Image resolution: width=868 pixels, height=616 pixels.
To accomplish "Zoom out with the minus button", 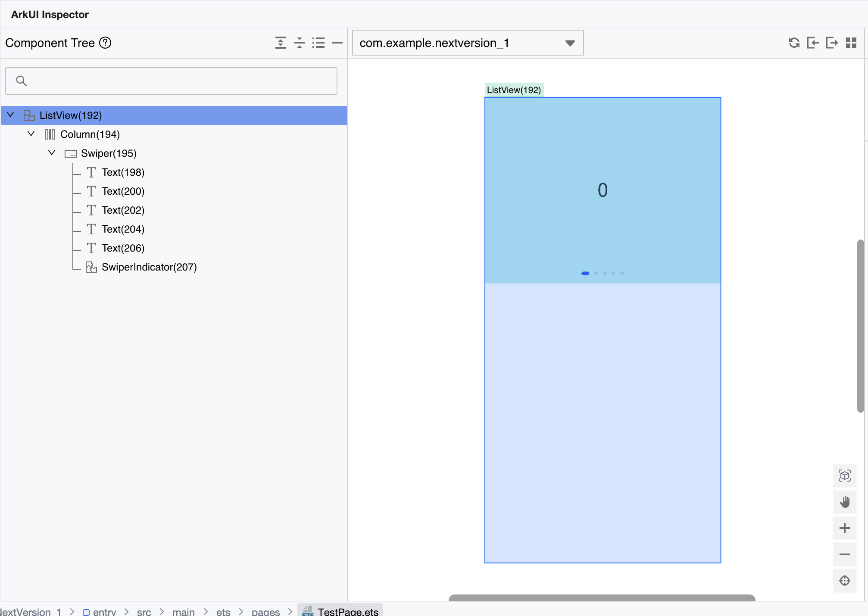I will pos(845,554).
